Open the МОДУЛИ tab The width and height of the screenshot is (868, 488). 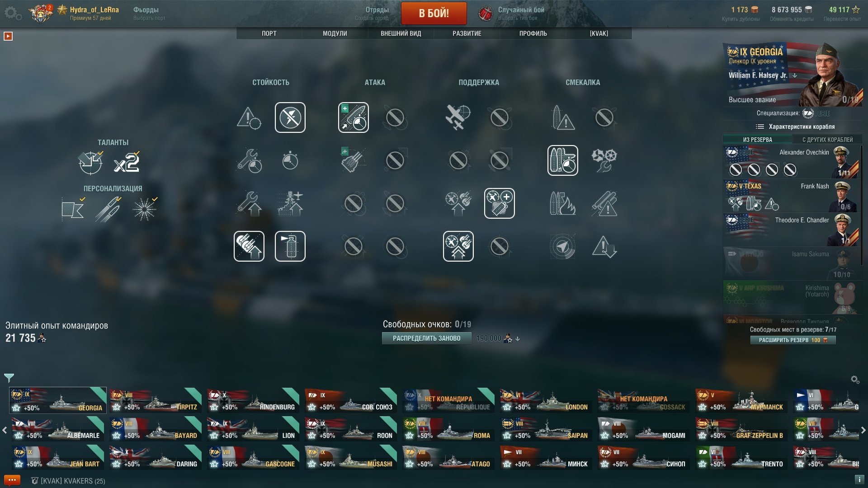click(x=335, y=33)
